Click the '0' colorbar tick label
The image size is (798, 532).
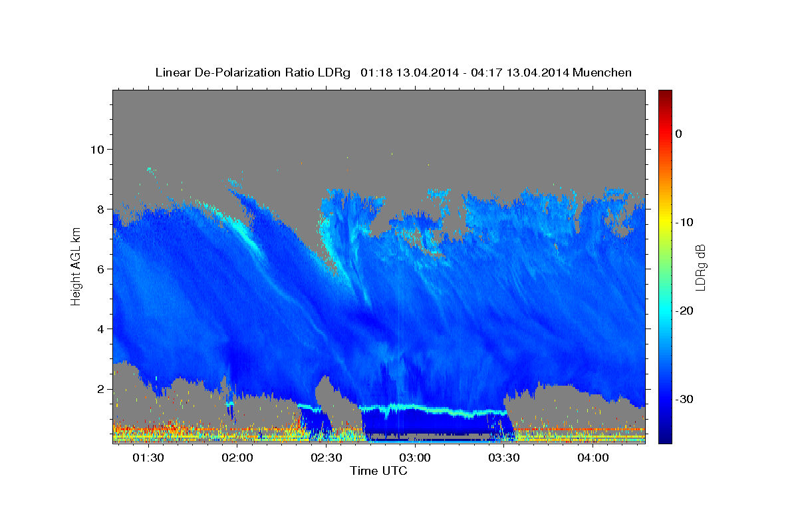point(679,134)
